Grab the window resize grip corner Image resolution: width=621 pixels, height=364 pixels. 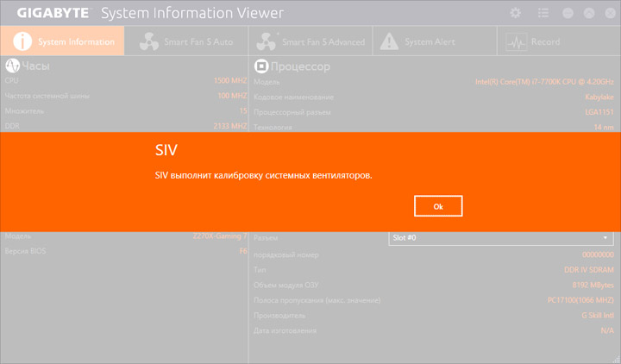(x=617, y=360)
